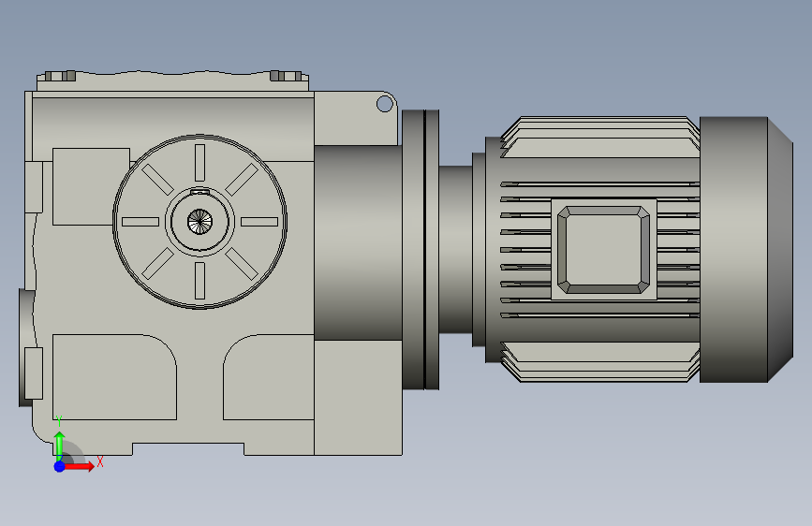The image size is (812, 526).
Task: Click the green Y axis arrow of the triad
Action: (60, 446)
